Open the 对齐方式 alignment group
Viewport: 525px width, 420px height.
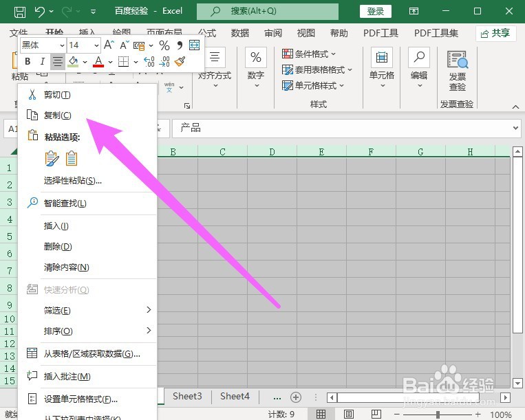click(215, 67)
